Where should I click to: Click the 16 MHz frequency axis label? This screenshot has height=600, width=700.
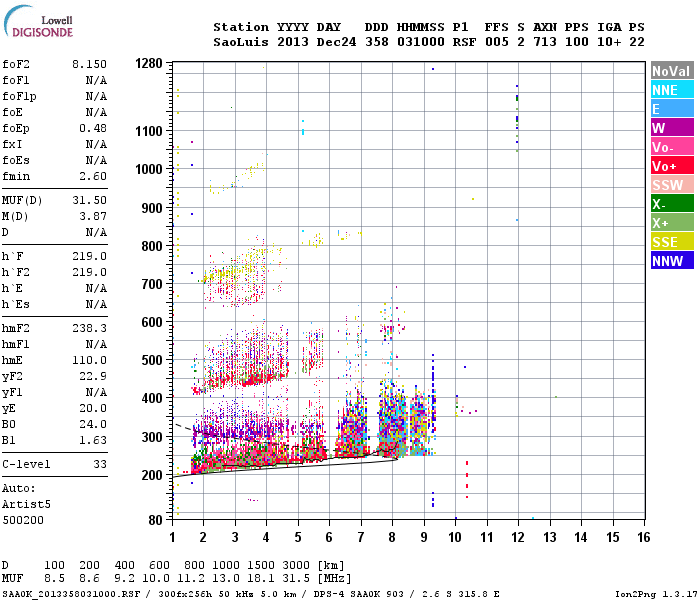pyautogui.click(x=643, y=537)
